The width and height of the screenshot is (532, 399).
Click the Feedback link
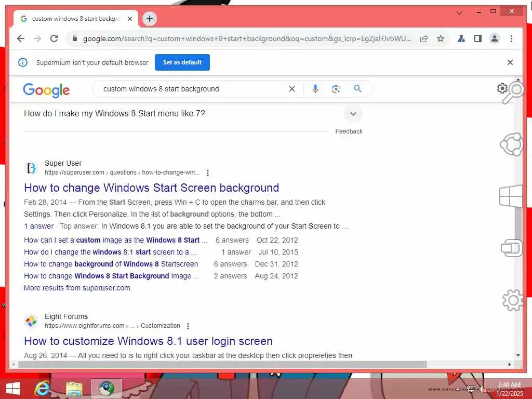pyautogui.click(x=349, y=131)
